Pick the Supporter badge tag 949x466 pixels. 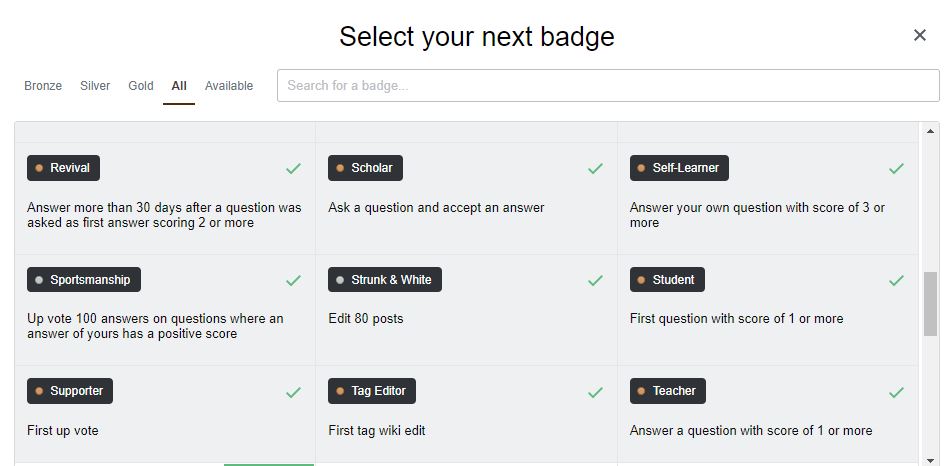coord(70,391)
